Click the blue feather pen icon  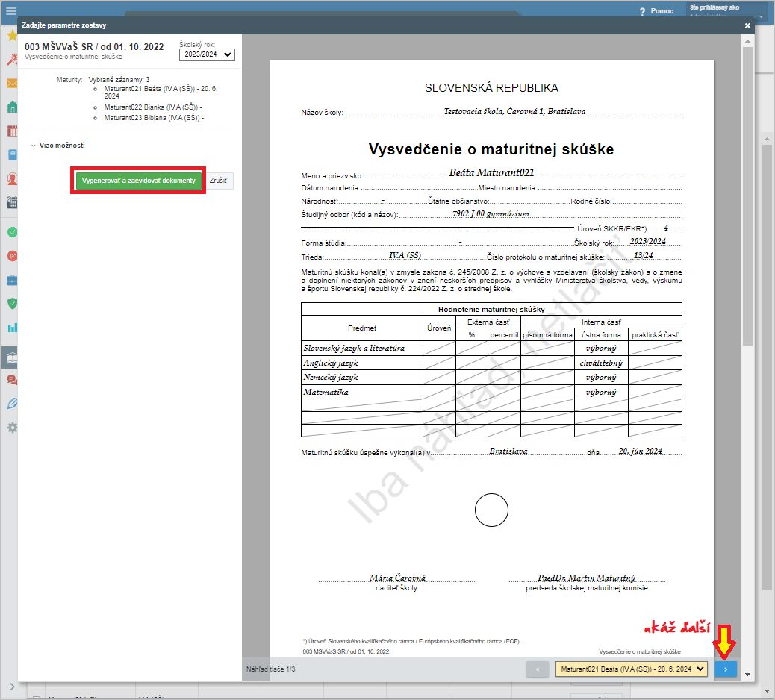pos(12,404)
